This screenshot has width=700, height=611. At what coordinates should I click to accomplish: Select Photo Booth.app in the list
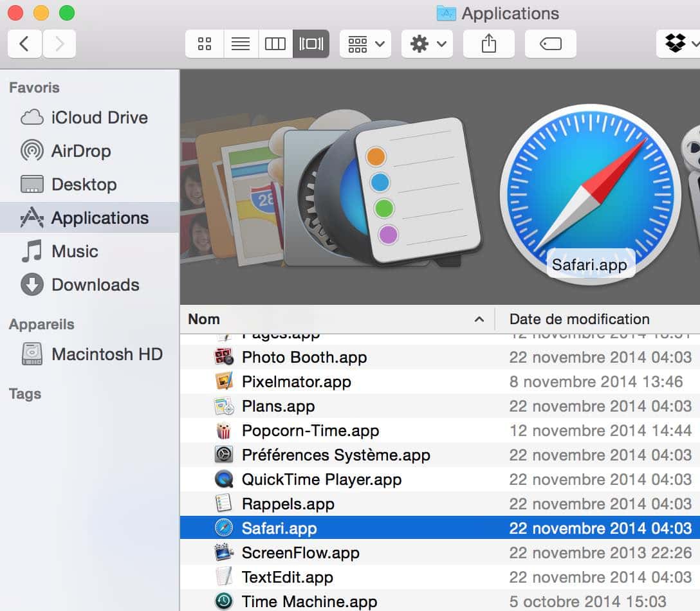coord(439,358)
